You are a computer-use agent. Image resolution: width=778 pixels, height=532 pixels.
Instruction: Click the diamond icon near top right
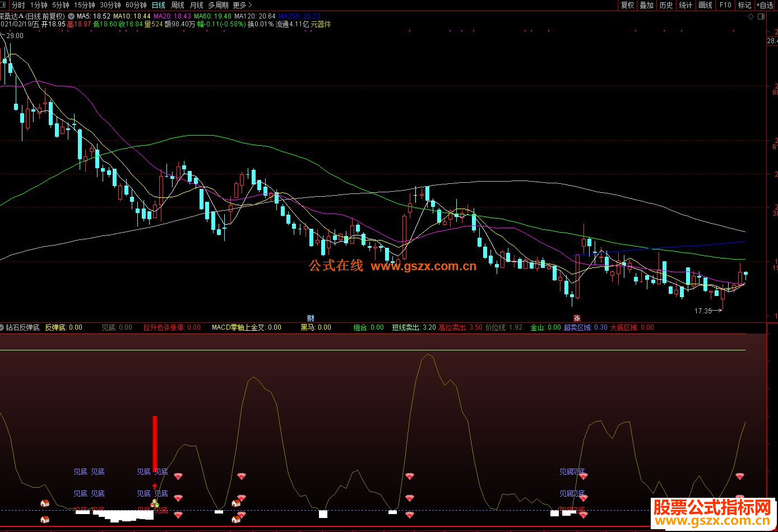(751, 17)
